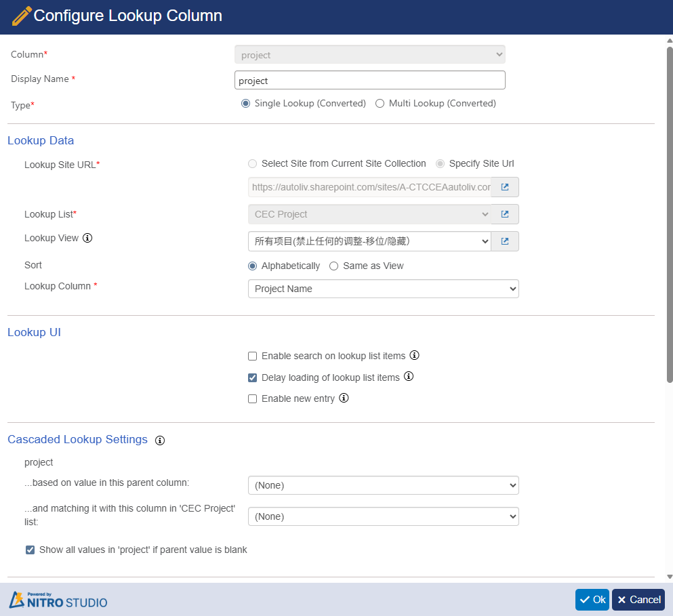This screenshot has height=616, width=673.
Task: Open the selected lookup view externally
Action: pos(505,241)
